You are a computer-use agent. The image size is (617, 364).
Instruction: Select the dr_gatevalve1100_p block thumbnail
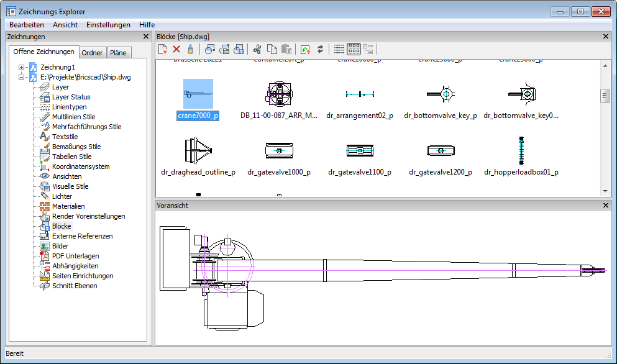pos(360,149)
